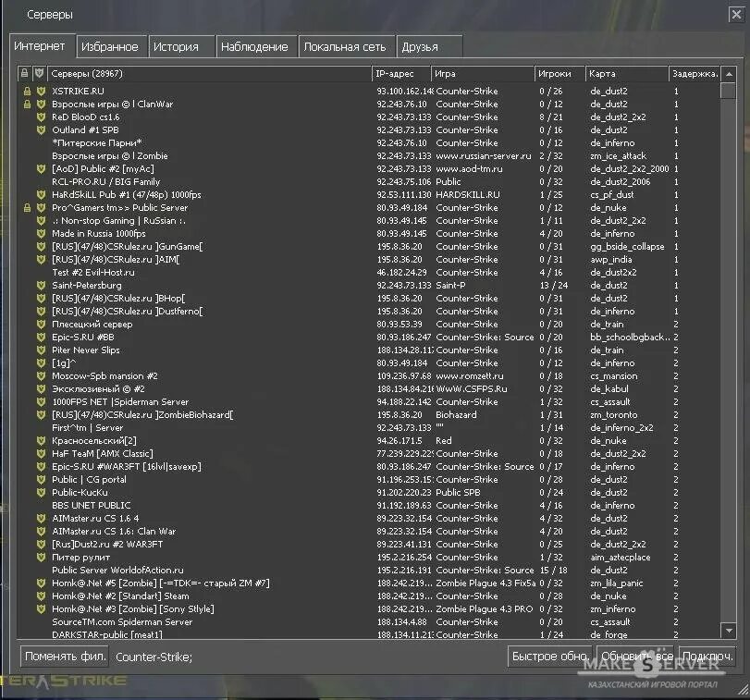Click scrollbar up arrow of server list
This screenshot has height=700, width=750.
point(729,74)
